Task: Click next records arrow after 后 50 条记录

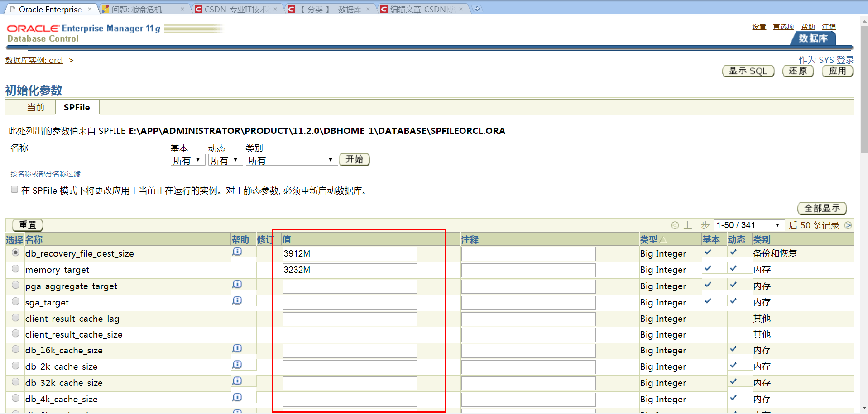Action: (x=848, y=225)
